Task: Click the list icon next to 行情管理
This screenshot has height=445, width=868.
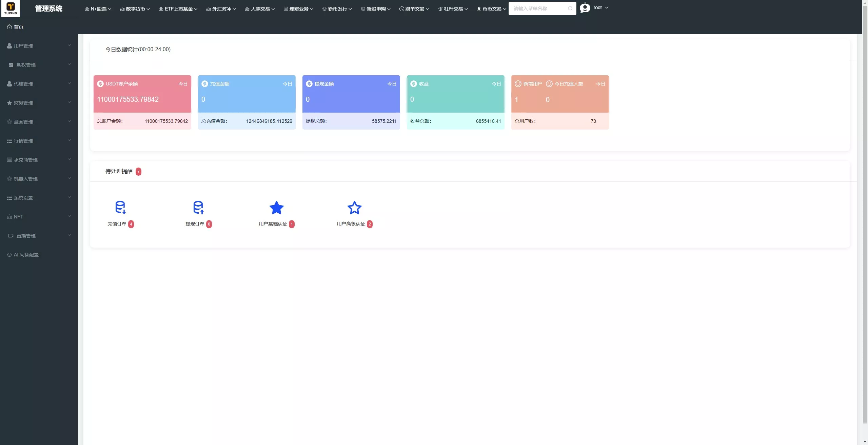Action: [x=9, y=141]
